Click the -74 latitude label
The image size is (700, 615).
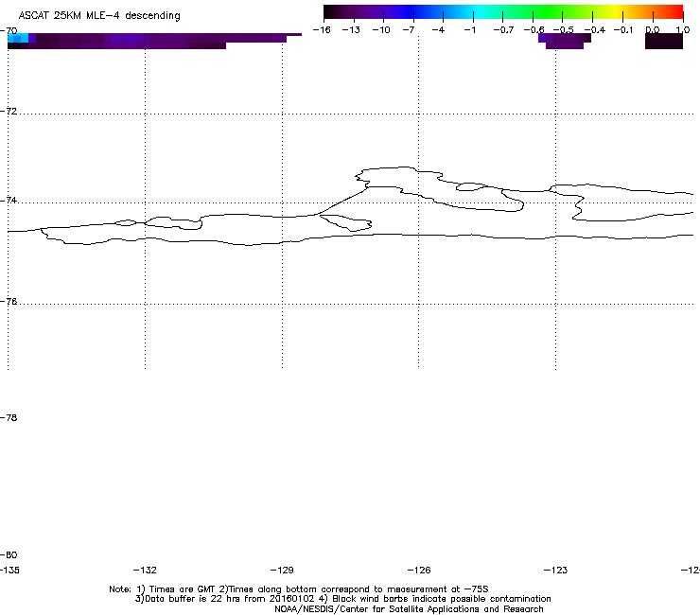click(x=9, y=200)
